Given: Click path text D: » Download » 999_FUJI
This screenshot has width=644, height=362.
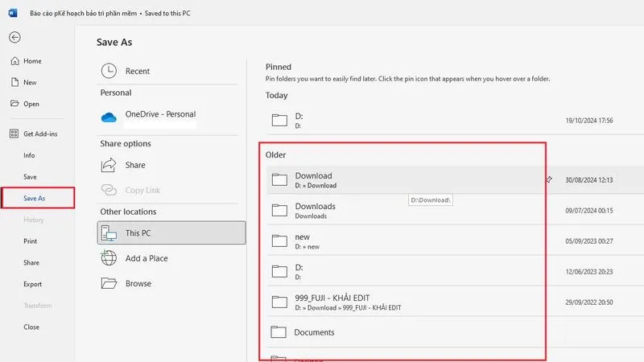Looking at the screenshot, I should coord(348,307).
